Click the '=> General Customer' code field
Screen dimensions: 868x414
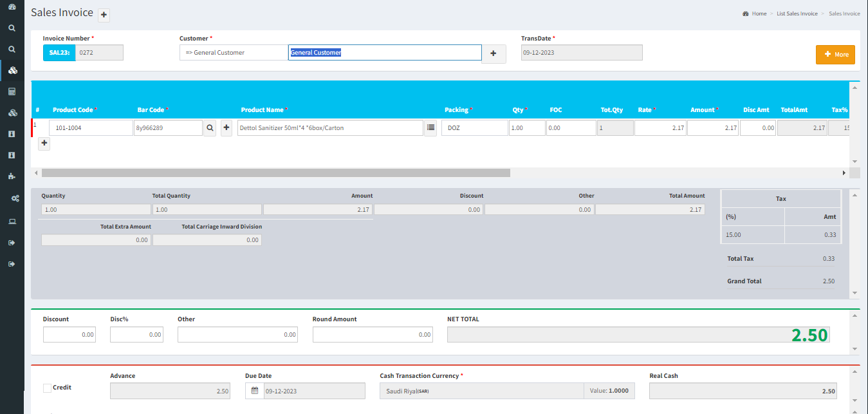click(234, 53)
